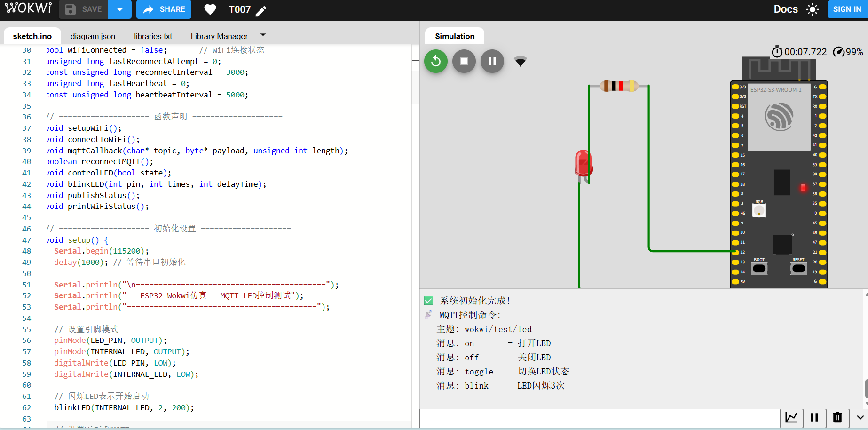Pause serial monitor output scrolling
The width and height of the screenshot is (868, 430).
(x=814, y=418)
